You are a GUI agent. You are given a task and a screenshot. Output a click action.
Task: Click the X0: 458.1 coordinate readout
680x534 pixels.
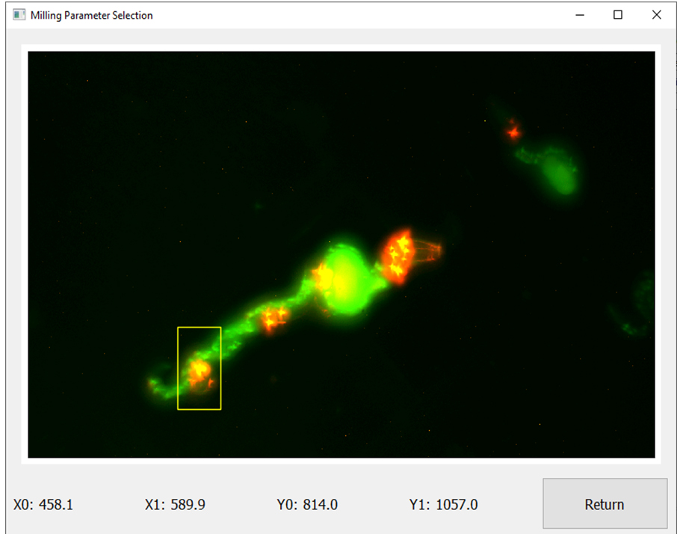(x=43, y=505)
